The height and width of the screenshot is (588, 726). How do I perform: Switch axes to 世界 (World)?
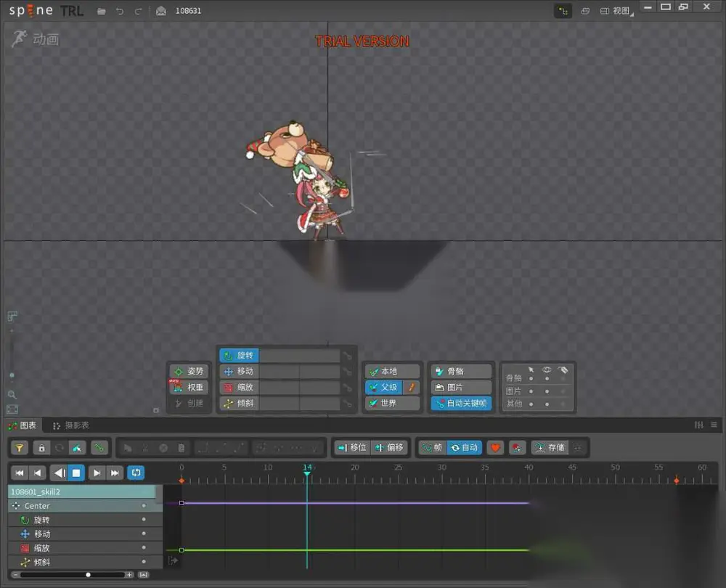(x=392, y=404)
